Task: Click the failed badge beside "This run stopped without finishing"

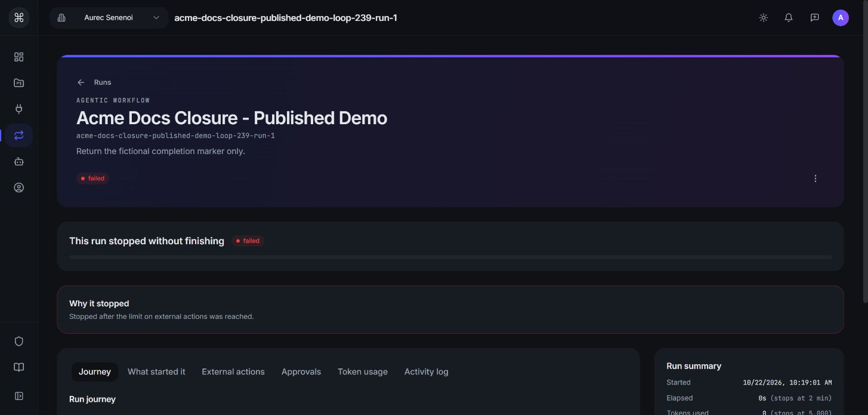Action: pyautogui.click(x=248, y=241)
